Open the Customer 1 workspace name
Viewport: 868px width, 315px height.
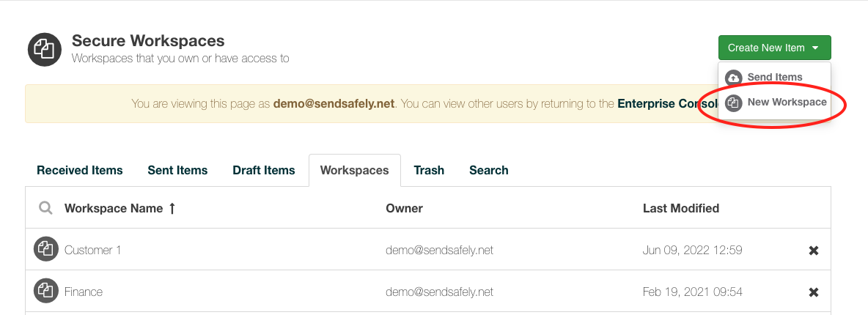[x=92, y=250]
